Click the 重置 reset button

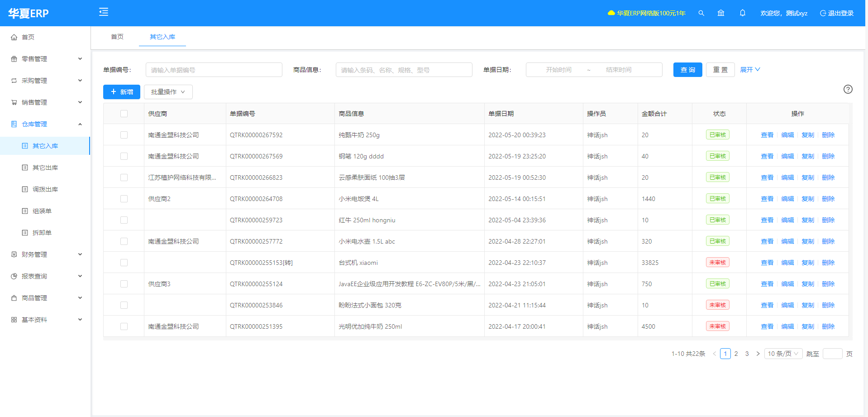pyautogui.click(x=720, y=70)
